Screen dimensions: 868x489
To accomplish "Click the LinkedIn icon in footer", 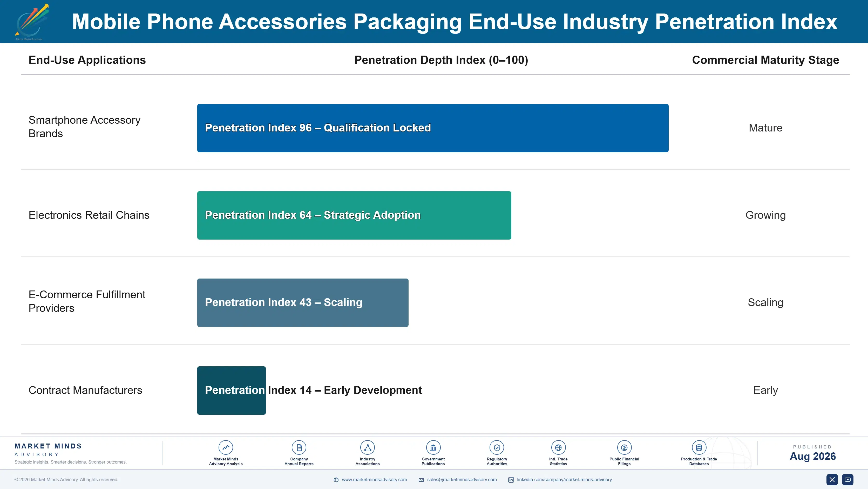I will (511, 480).
